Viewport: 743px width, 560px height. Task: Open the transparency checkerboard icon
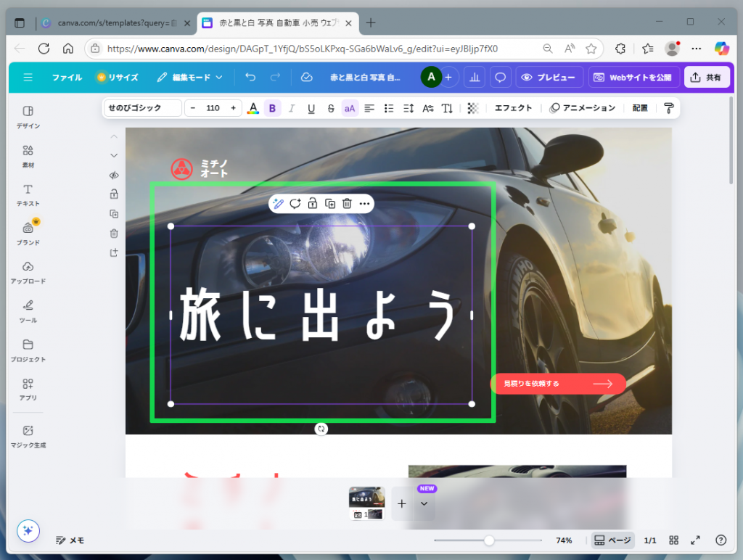[472, 107]
